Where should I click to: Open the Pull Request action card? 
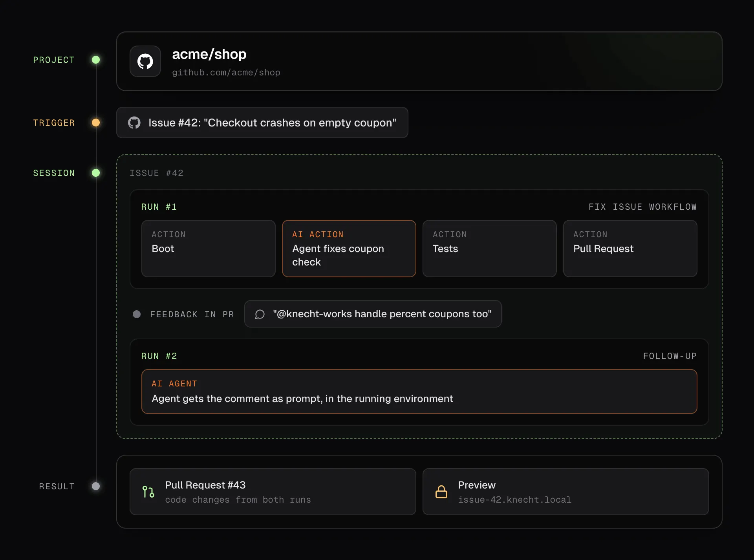(x=630, y=249)
